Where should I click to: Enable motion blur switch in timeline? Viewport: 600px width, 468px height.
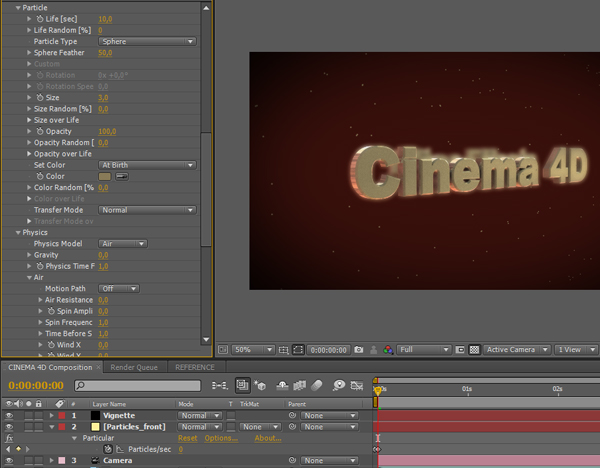[317, 385]
